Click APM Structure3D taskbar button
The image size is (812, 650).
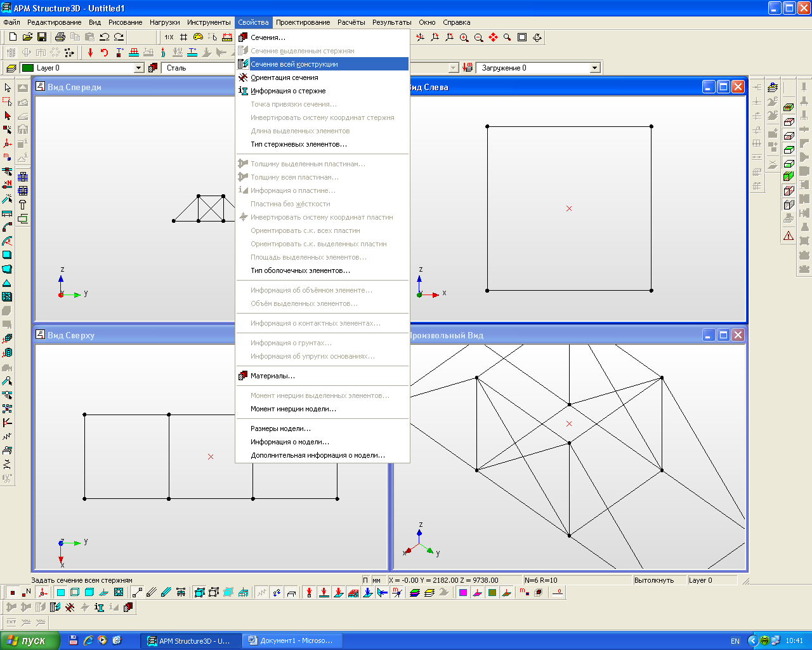[192, 640]
